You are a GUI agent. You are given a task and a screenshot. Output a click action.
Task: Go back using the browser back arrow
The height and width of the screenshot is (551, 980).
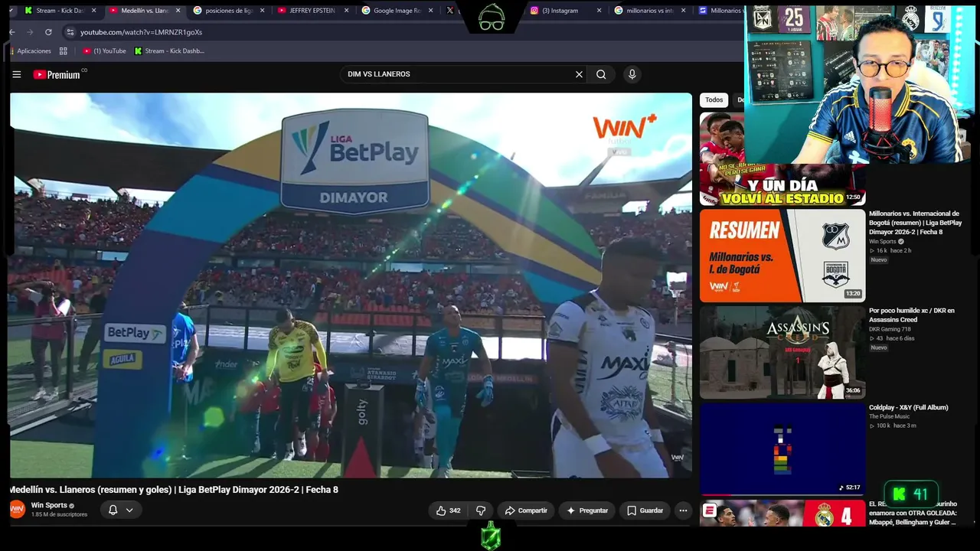point(11,32)
